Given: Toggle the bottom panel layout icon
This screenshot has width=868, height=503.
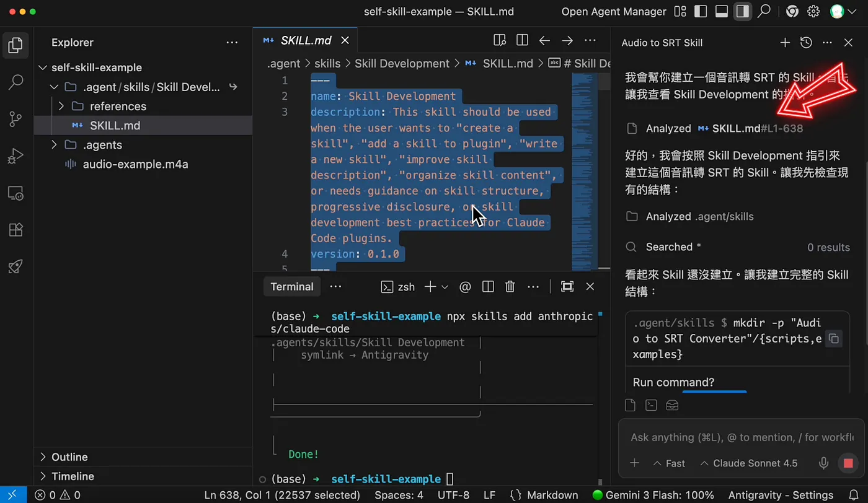Looking at the screenshot, I should point(722,12).
